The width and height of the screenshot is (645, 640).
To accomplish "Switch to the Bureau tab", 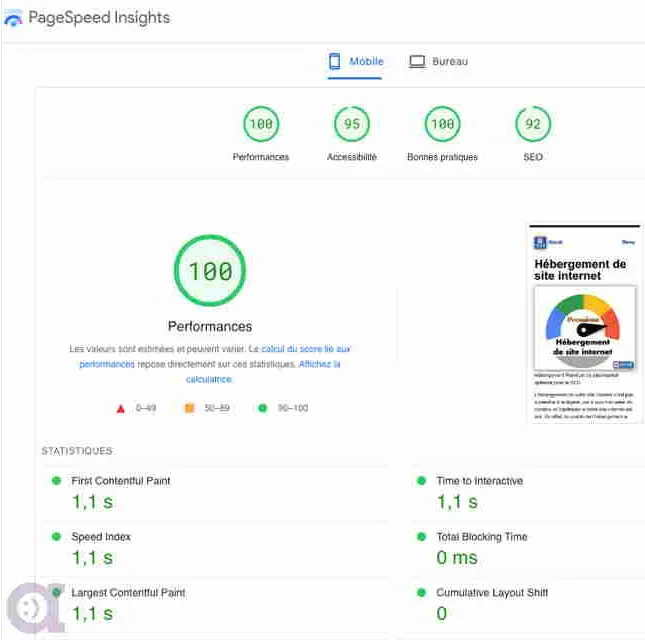I will pos(439,62).
